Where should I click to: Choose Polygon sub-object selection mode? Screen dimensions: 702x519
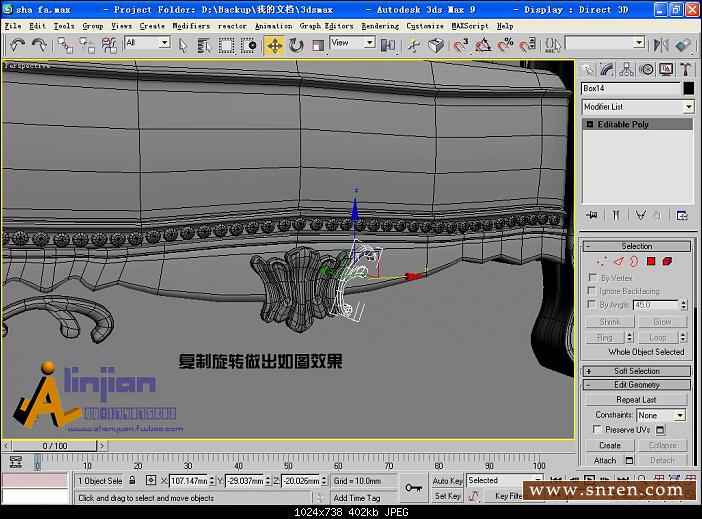click(650, 261)
